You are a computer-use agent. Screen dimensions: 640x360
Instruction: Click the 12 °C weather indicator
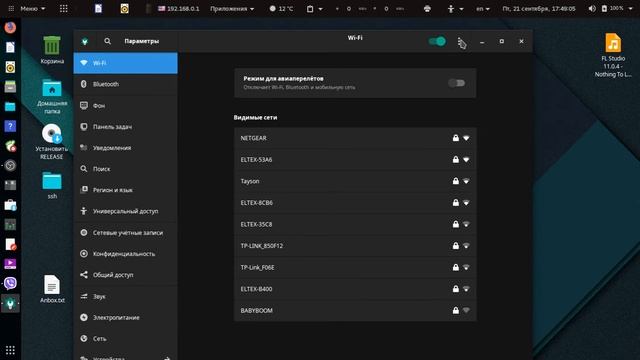281,9
